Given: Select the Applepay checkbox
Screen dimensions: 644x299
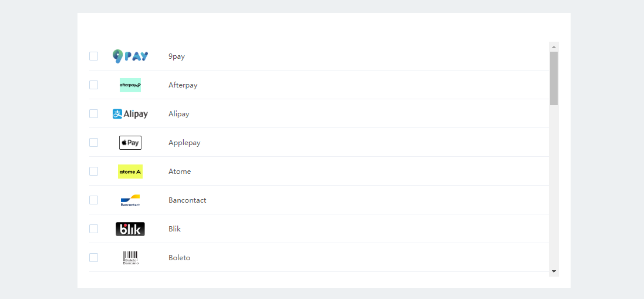Looking at the screenshot, I should (x=94, y=143).
